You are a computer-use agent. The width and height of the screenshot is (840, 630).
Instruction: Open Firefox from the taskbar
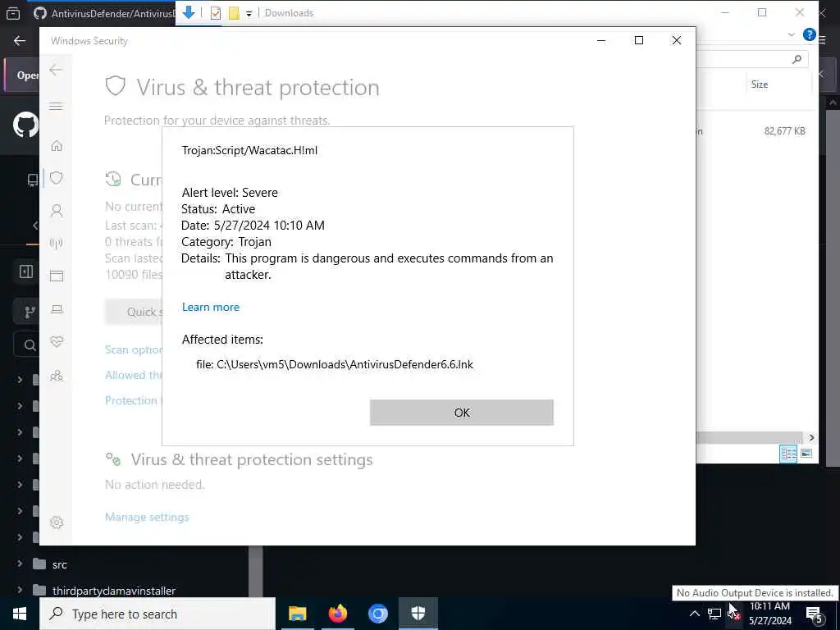coord(337,614)
